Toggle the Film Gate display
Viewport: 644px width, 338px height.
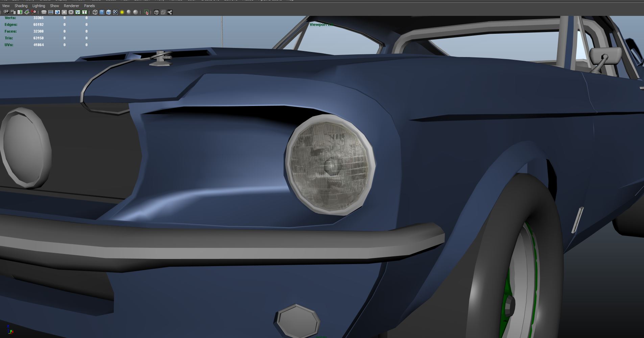51,12
